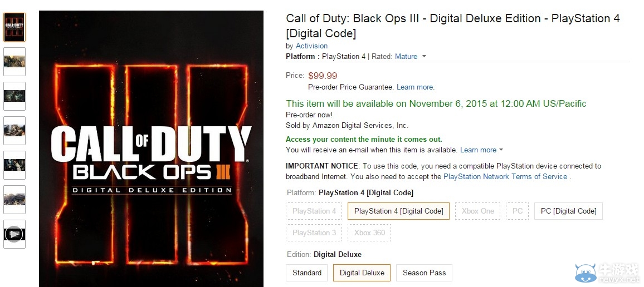Open PlayStation Network Terms of Service link
The width and height of the screenshot is (644, 287).
pos(505,176)
